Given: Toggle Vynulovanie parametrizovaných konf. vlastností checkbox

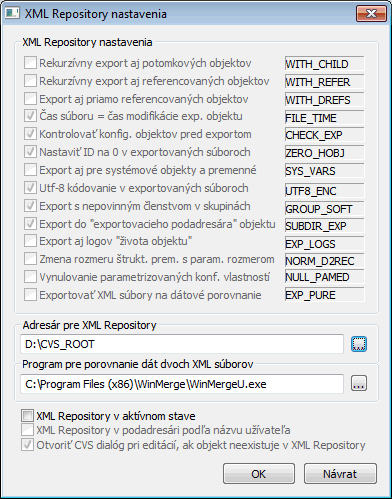Looking at the screenshot, I should (30, 277).
